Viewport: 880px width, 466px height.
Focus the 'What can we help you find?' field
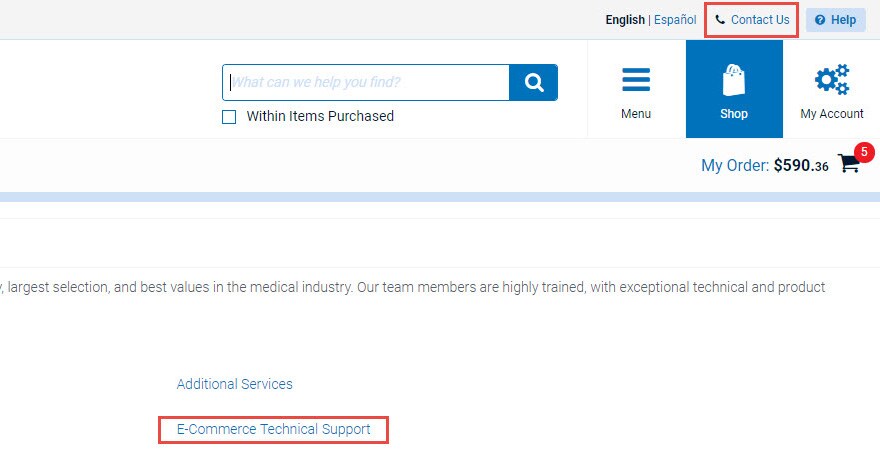point(368,83)
